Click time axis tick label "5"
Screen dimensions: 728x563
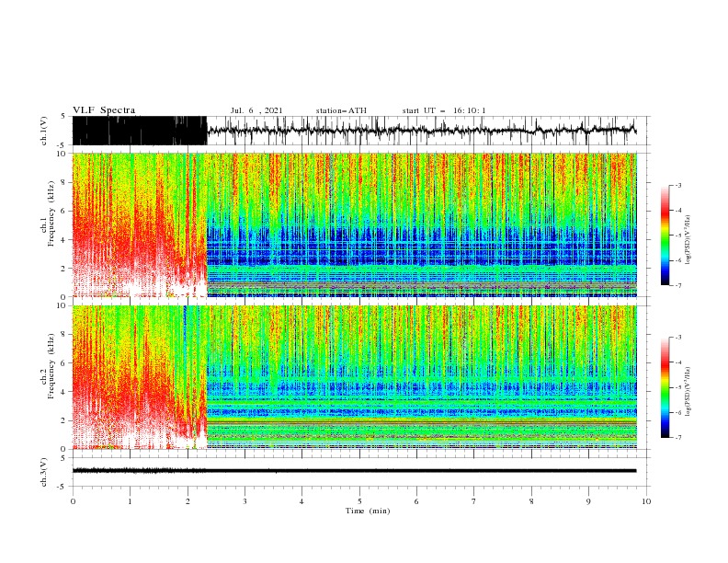[359, 501]
